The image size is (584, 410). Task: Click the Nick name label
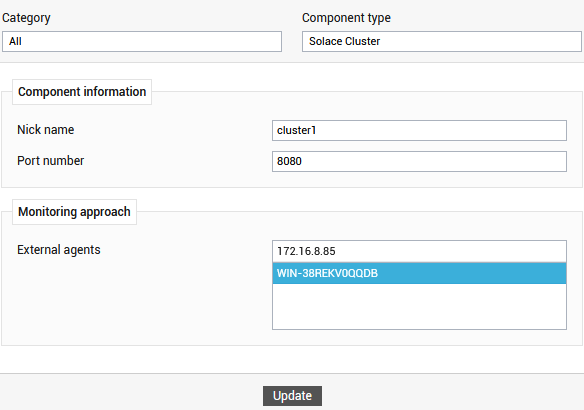[x=45, y=130]
